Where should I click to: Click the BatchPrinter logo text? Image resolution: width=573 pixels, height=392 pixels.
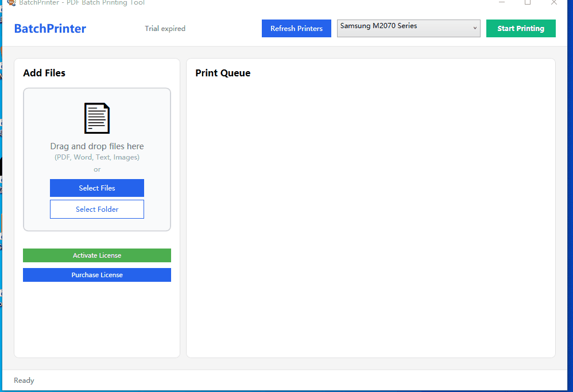click(x=49, y=28)
